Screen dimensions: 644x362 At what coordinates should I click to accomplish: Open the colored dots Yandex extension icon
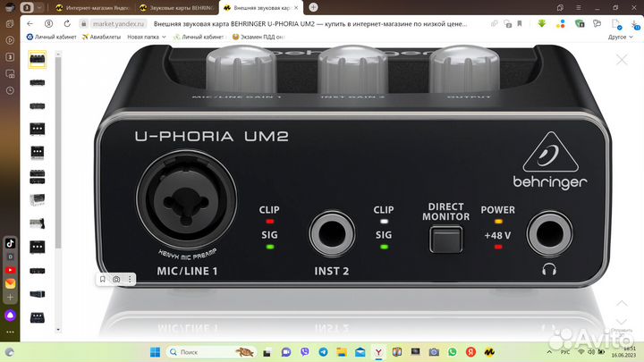click(x=561, y=24)
